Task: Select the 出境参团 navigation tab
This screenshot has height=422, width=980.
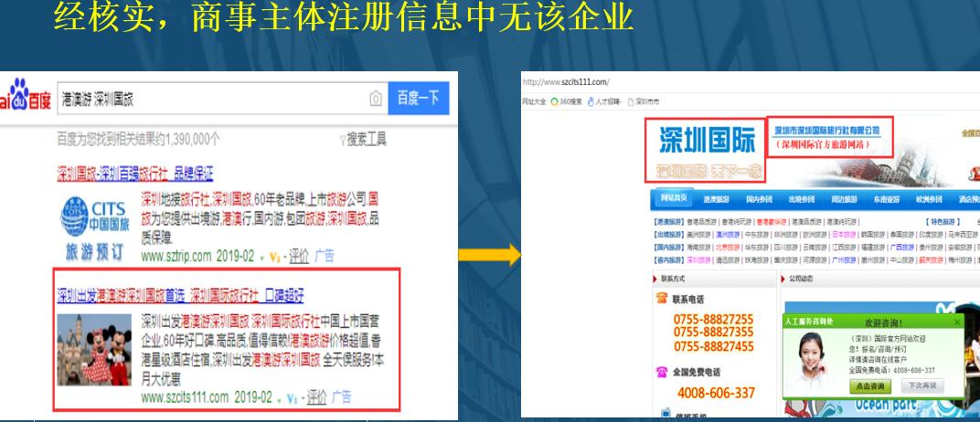Action: (801, 199)
